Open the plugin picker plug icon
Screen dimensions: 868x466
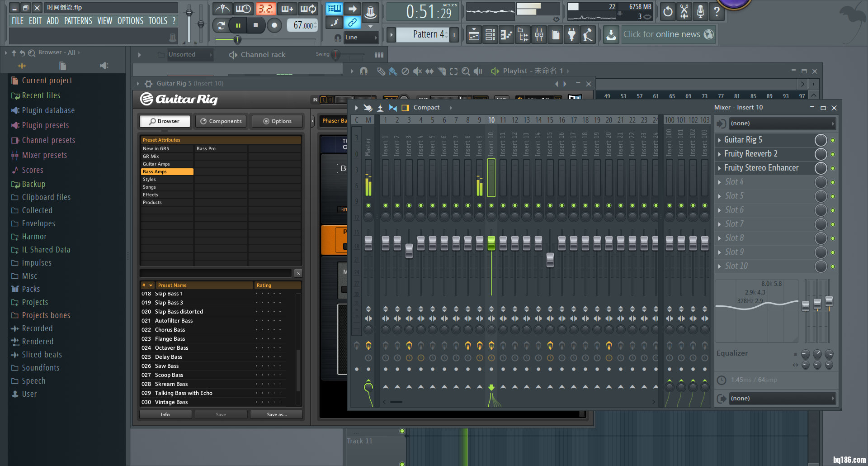572,34
